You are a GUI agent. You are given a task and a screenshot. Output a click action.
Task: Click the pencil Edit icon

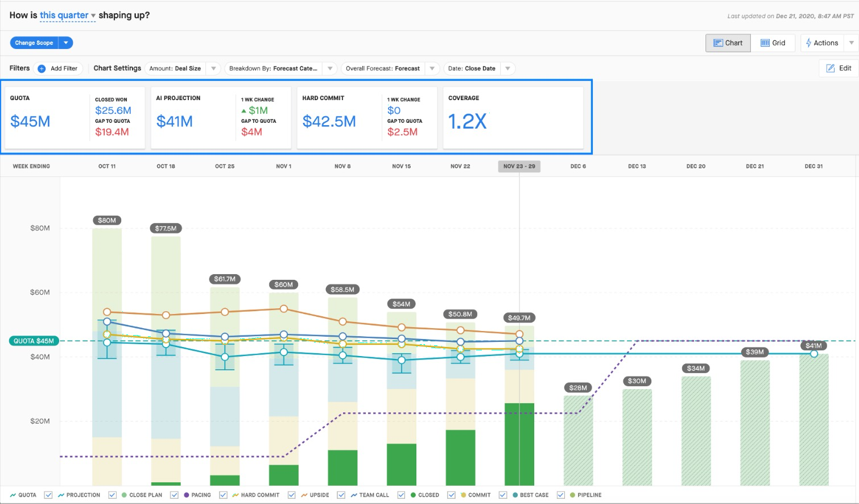click(x=831, y=68)
